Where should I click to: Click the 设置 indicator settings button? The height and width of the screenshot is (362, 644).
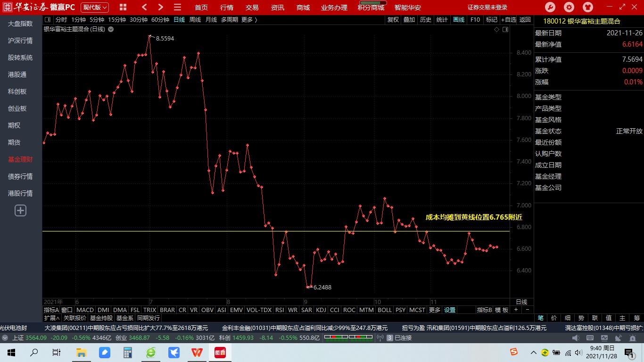pyautogui.click(x=450, y=310)
